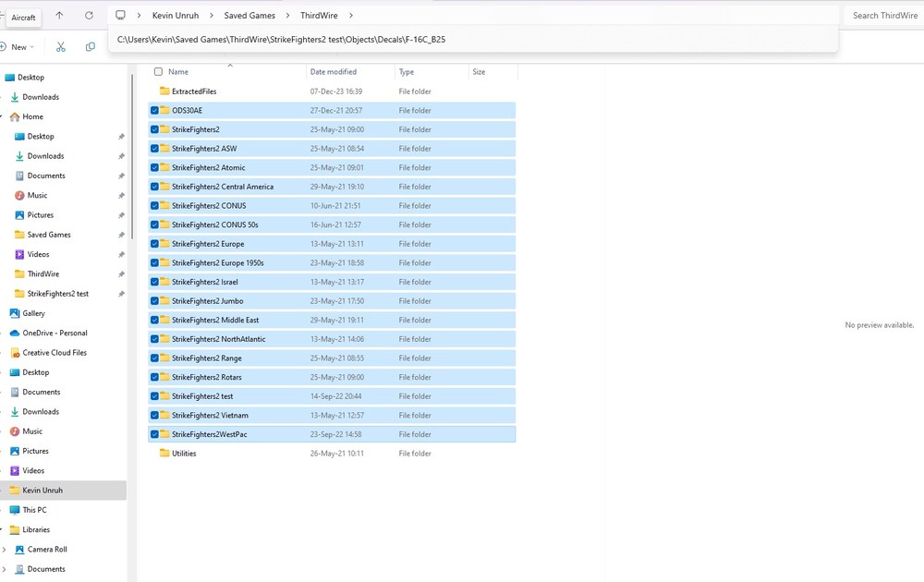Click pin icon beside Saved Games

click(x=121, y=235)
